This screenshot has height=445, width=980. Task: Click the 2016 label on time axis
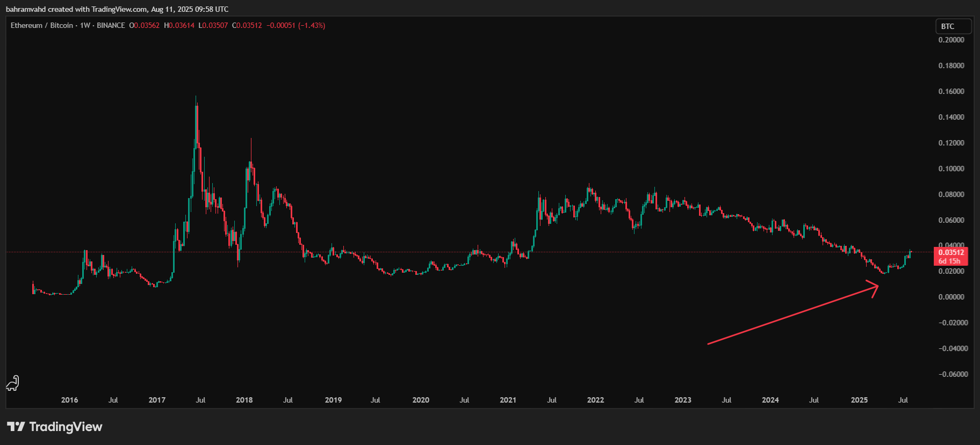click(69, 400)
